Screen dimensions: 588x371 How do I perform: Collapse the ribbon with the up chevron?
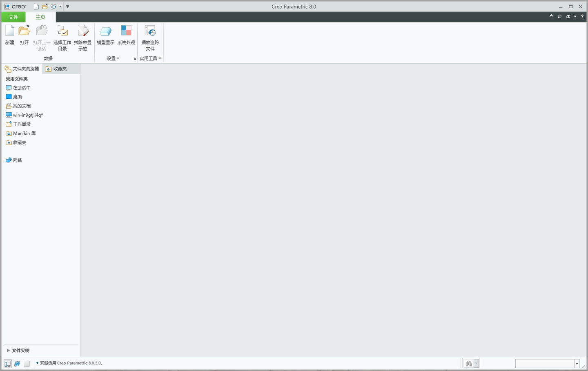(x=551, y=16)
